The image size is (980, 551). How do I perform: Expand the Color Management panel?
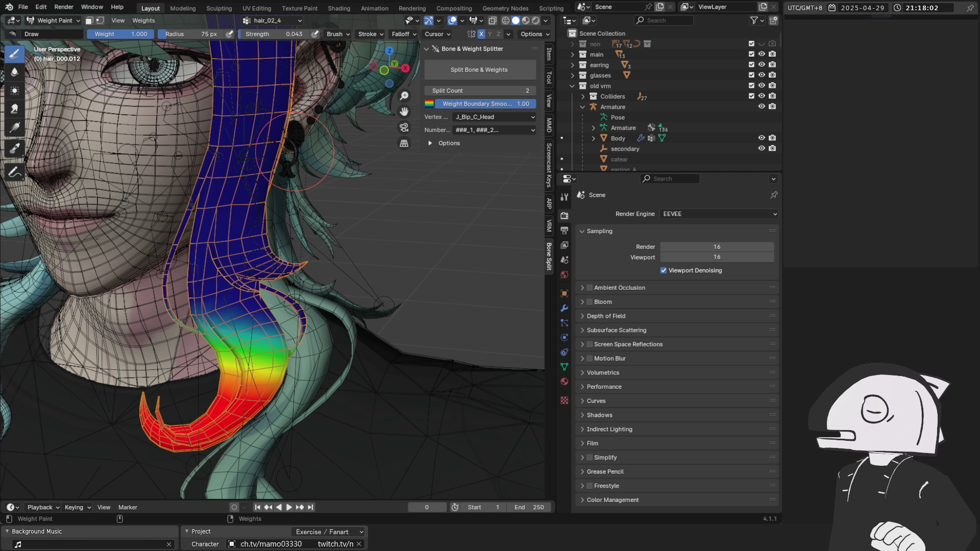coord(612,500)
